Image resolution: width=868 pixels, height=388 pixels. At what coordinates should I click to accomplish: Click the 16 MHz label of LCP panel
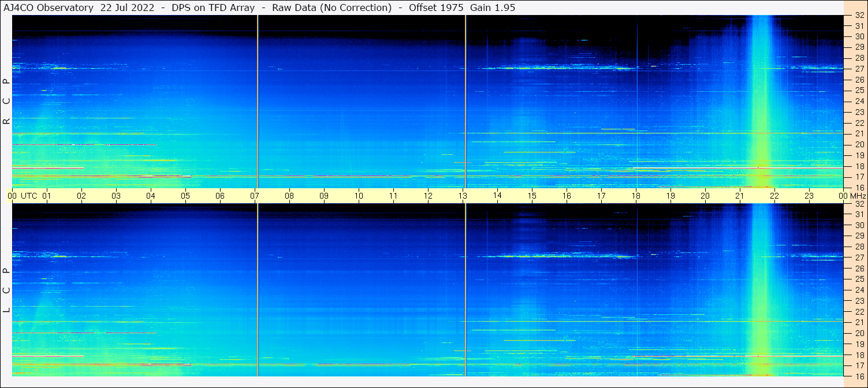click(859, 376)
